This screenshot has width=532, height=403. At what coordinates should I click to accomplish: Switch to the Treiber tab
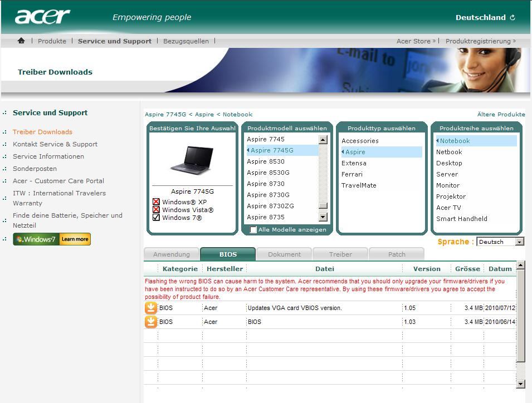(340, 254)
